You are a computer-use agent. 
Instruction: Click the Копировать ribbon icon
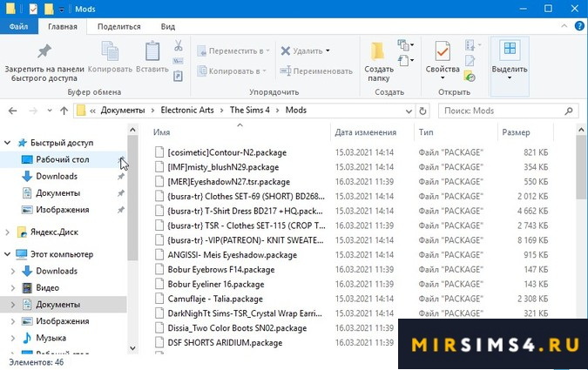pyautogui.click(x=110, y=51)
